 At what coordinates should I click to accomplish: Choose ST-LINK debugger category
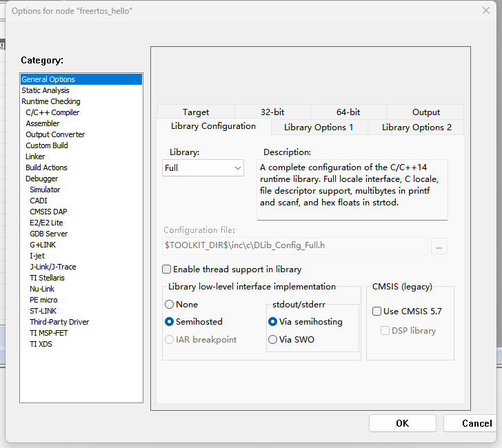click(x=43, y=311)
